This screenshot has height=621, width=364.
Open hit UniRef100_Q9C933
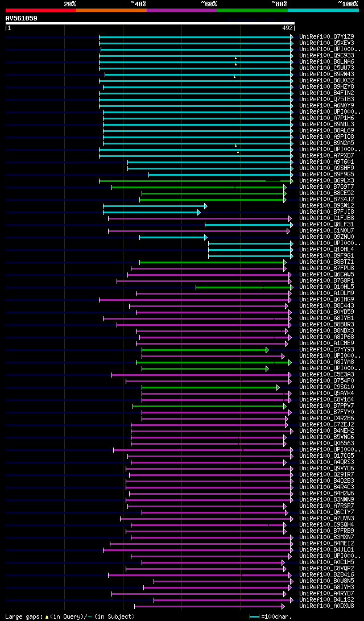[x=327, y=56]
